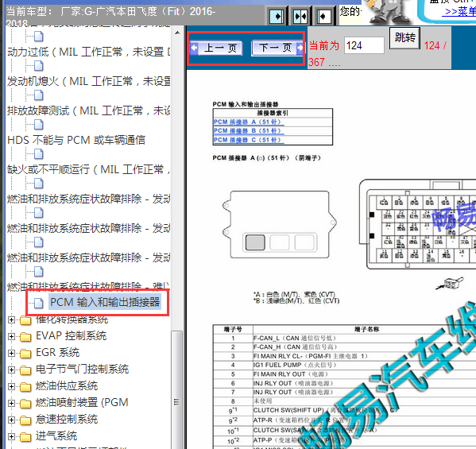Screen dimensions: 476x449
Task: Open the >>菜单 link at top right
Action: pos(459,11)
